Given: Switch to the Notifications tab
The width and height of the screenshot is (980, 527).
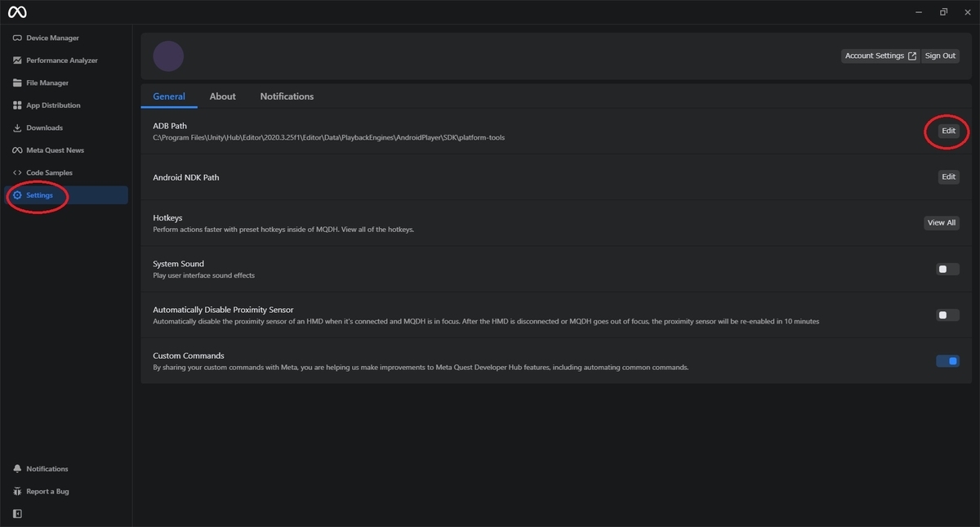Looking at the screenshot, I should tap(287, 96).
